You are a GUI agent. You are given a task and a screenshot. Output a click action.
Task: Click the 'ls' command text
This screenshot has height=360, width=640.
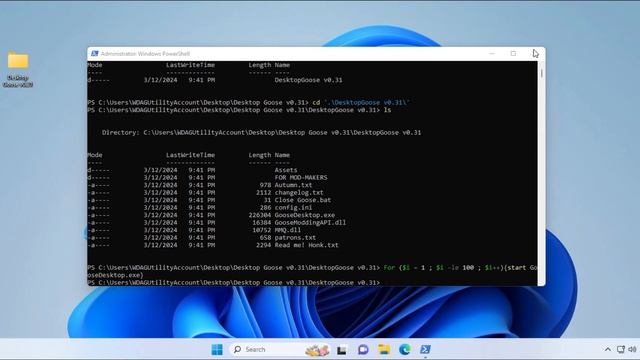click(387, 110)
